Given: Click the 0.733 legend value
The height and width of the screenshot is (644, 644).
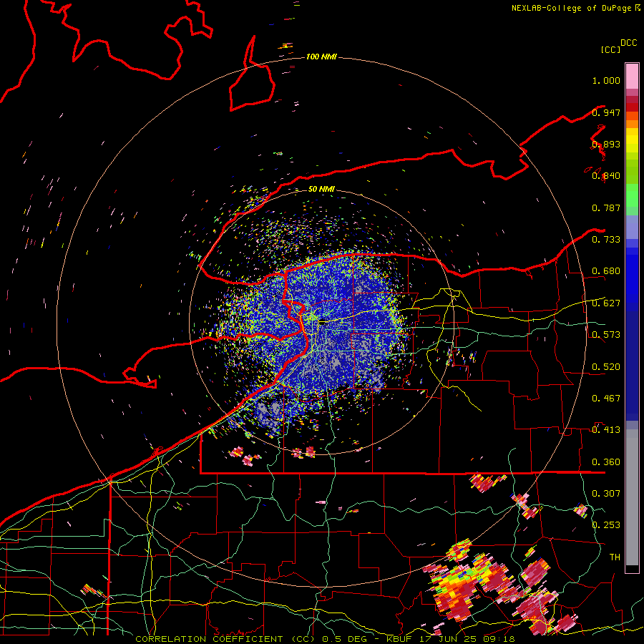Looking at the screenshot, I should pyautogui.click(x=606, y=240).
